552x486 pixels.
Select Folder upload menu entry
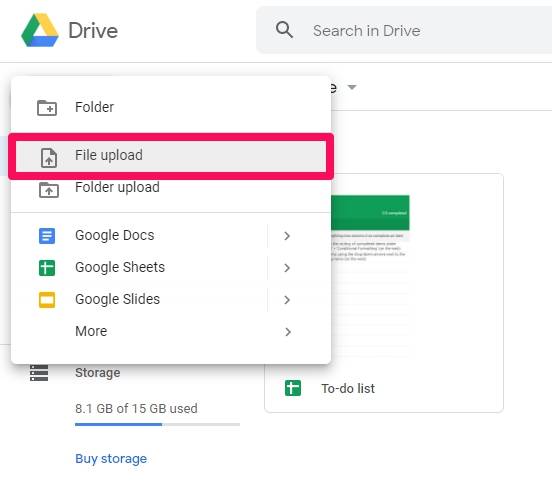click(171, 188)
